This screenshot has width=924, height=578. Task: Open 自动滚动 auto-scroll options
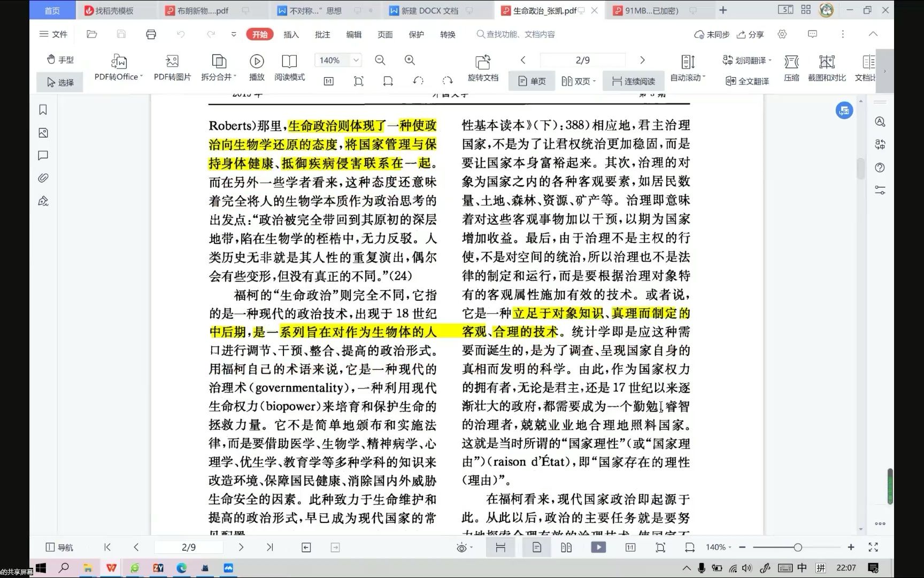[688, 67]
